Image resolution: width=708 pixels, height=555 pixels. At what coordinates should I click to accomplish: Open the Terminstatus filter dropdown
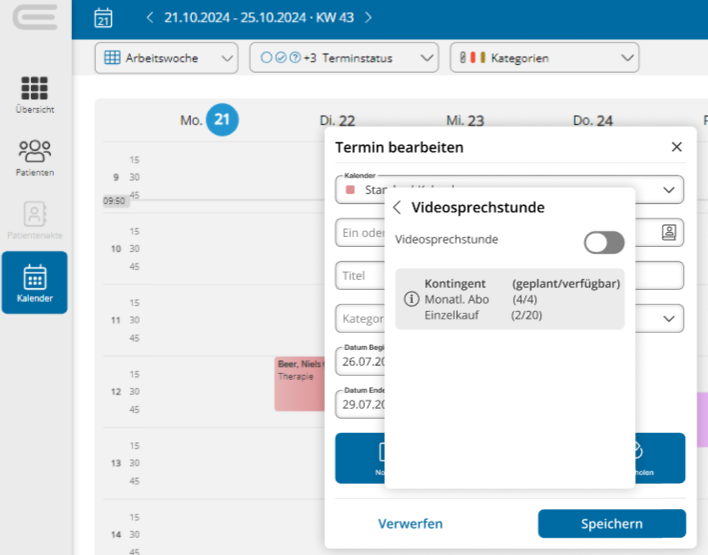[x=344, y=58]
